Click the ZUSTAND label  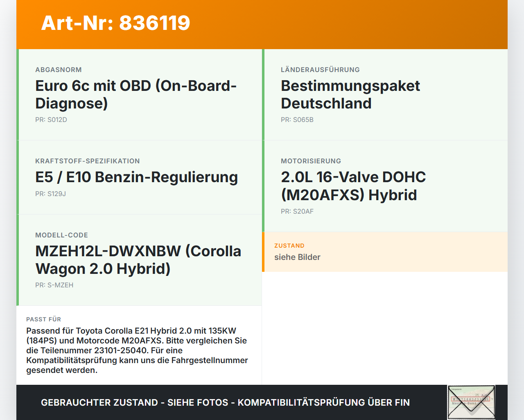point(289,246)
